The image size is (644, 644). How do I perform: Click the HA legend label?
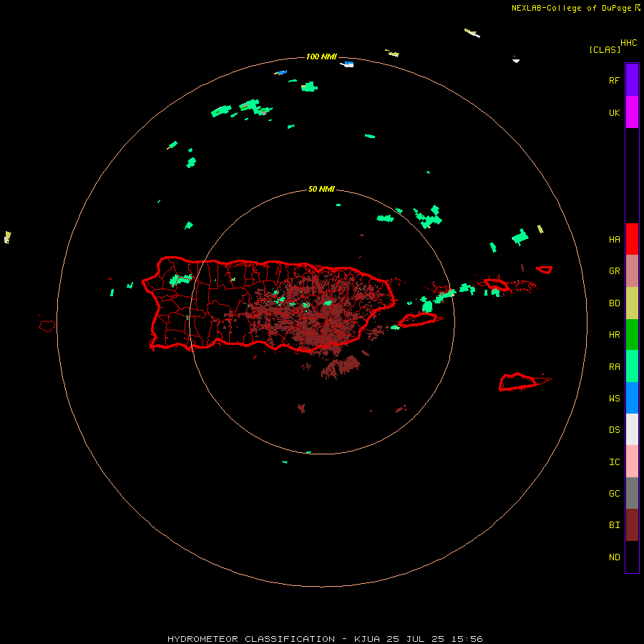click(x=615, y=240)
